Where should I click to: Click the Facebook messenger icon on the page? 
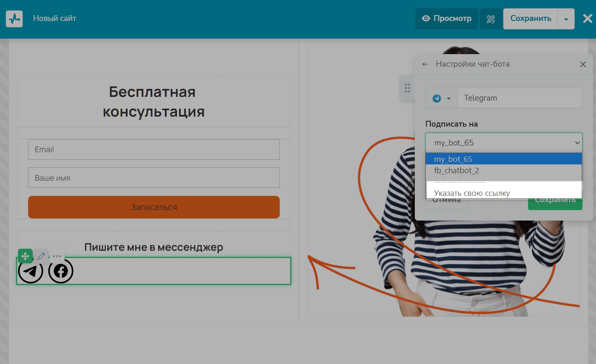[61, 271]
